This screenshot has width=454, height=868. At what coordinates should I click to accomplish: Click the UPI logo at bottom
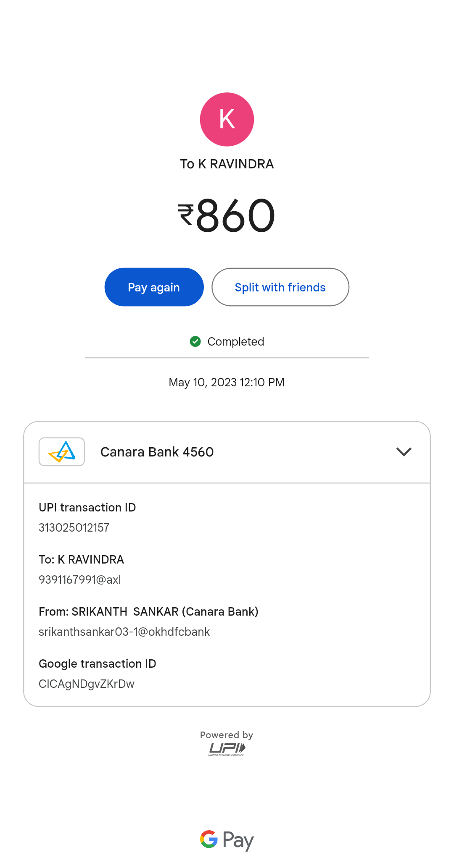point(227,749)
